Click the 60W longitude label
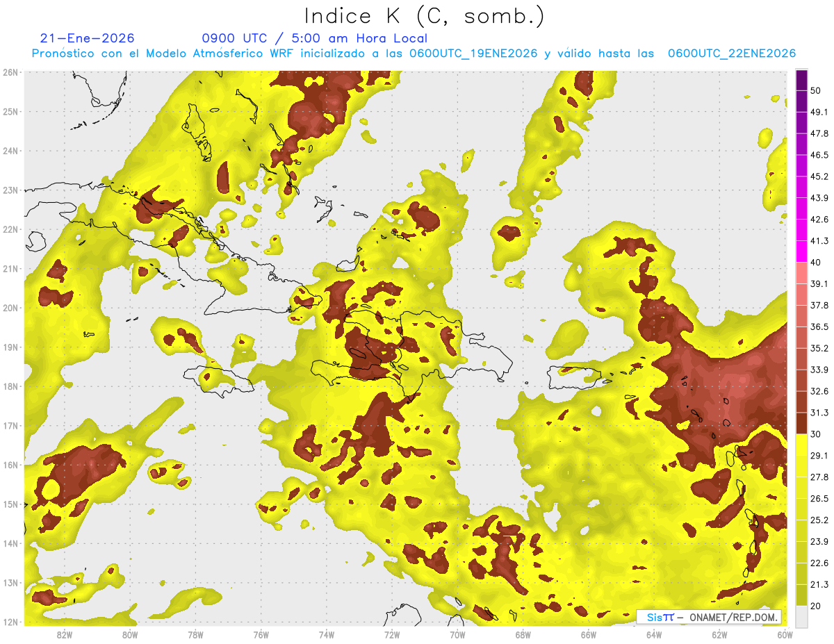Image resolution: width=834 pixels, height=644 pixels. 785,635
